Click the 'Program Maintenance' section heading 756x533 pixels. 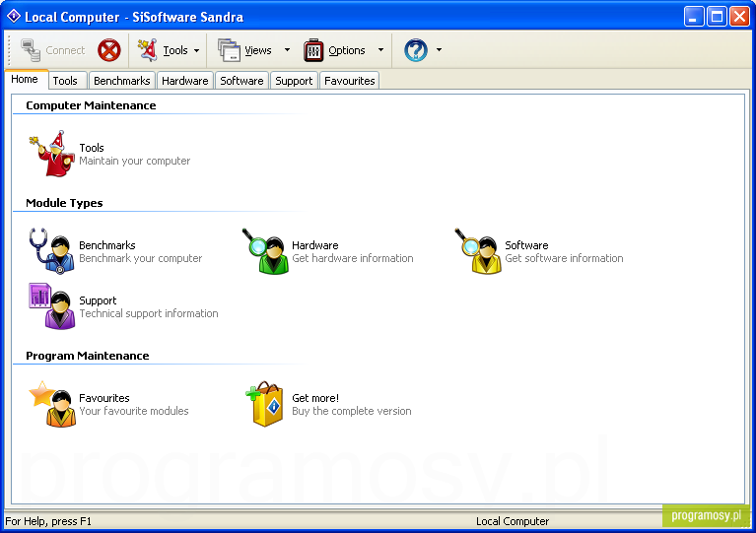[x=88, y=356]
